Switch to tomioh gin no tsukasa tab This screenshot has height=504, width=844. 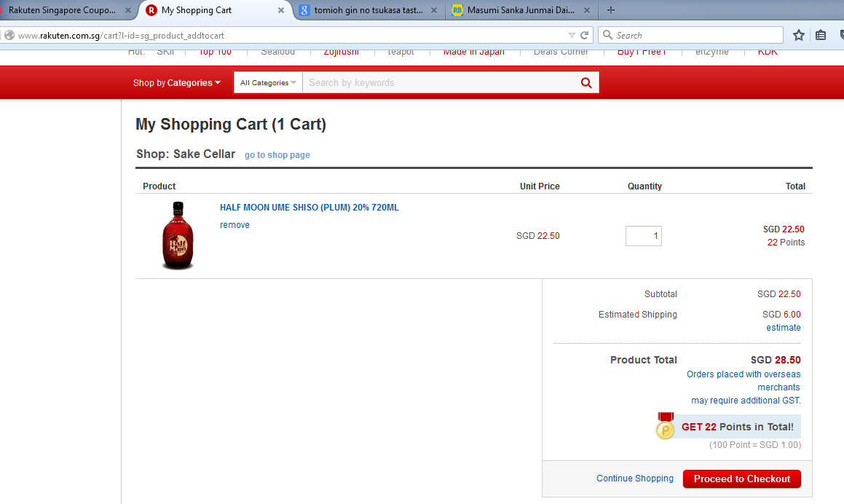coord(368,10)
